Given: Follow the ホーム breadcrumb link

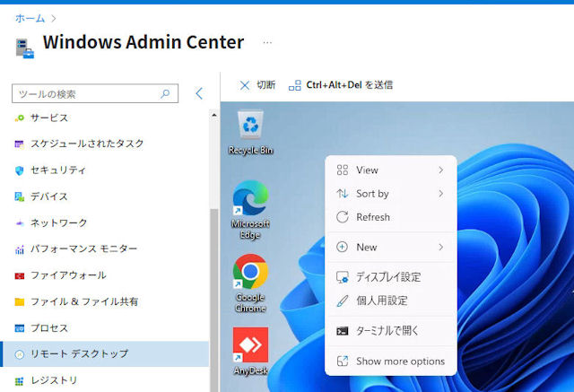Looking at the screenshot, I should [x=30, y=18].
